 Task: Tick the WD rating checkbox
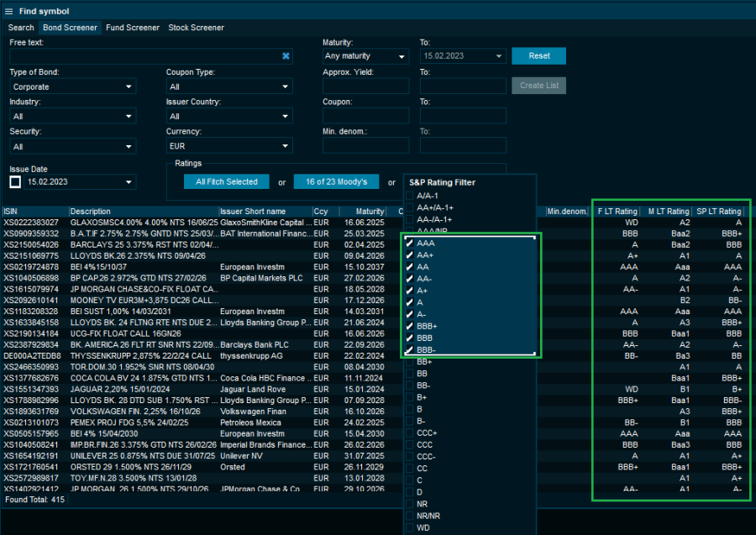pyautogui.click(x=410, y=527)
